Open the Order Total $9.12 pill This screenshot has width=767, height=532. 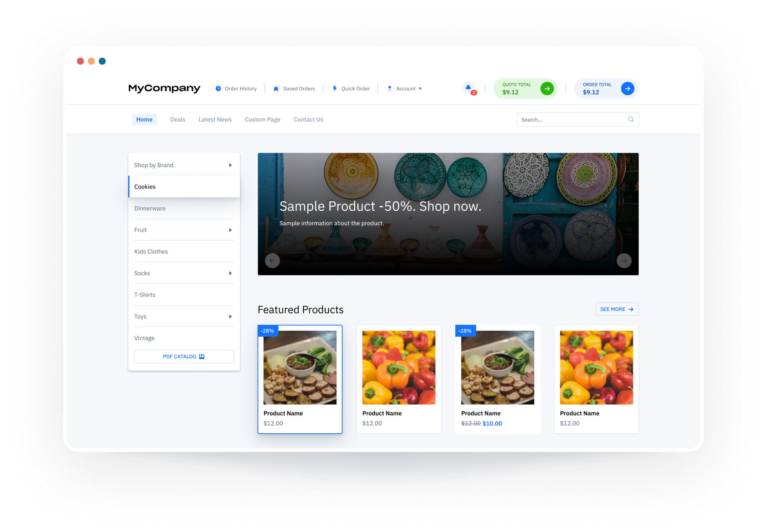pyautogui.click(x=606, y=88)
